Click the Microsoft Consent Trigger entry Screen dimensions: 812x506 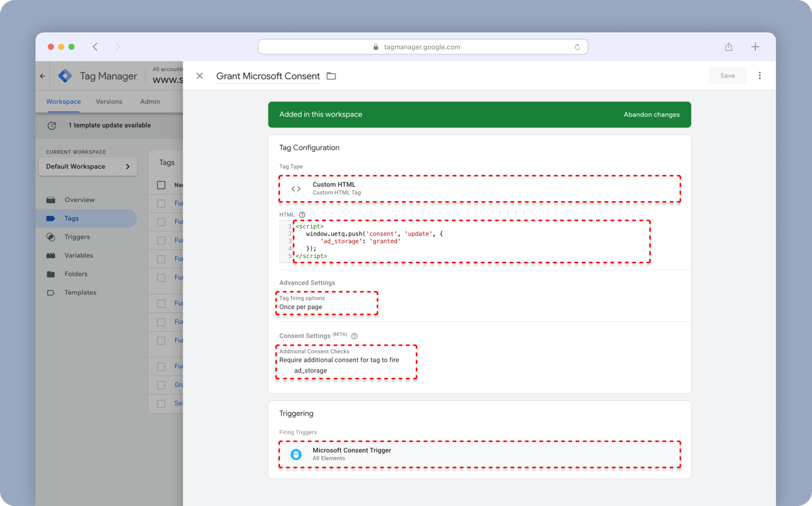point(480,454)
